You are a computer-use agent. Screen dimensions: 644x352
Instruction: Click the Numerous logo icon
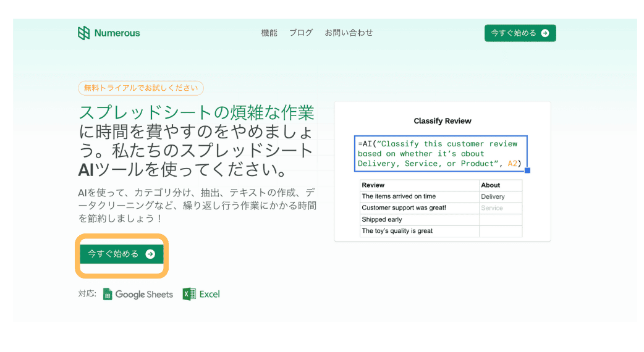[x=83, y=33]
